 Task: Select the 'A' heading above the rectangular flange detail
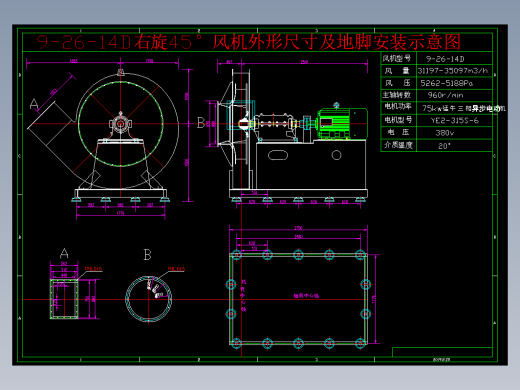tap(64, 254)
